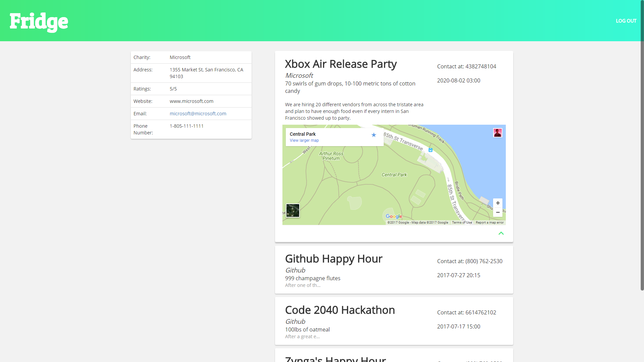
Task: Click the LOG OUT button
Action: tap(626, 21)
